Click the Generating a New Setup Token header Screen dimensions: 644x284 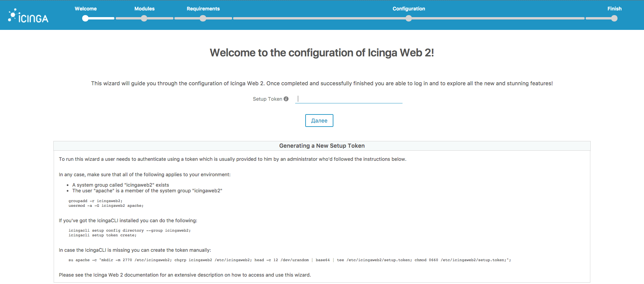322,146
